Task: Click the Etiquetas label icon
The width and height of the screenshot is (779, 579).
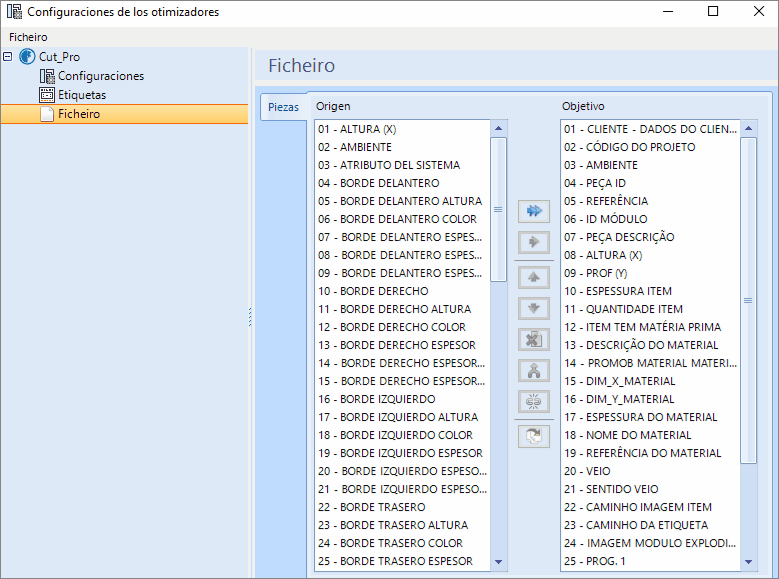Action: [47, 94]
